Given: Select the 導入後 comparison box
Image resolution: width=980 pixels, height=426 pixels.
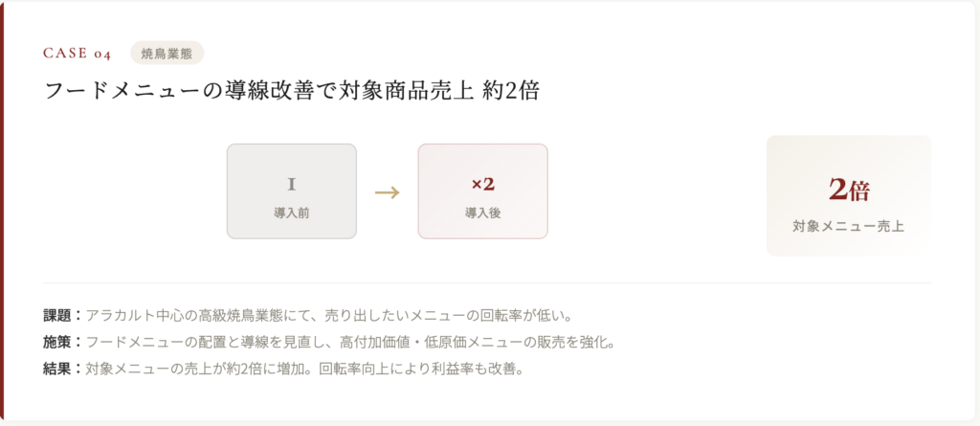Looking at the screenshot, I should (482, 191).
